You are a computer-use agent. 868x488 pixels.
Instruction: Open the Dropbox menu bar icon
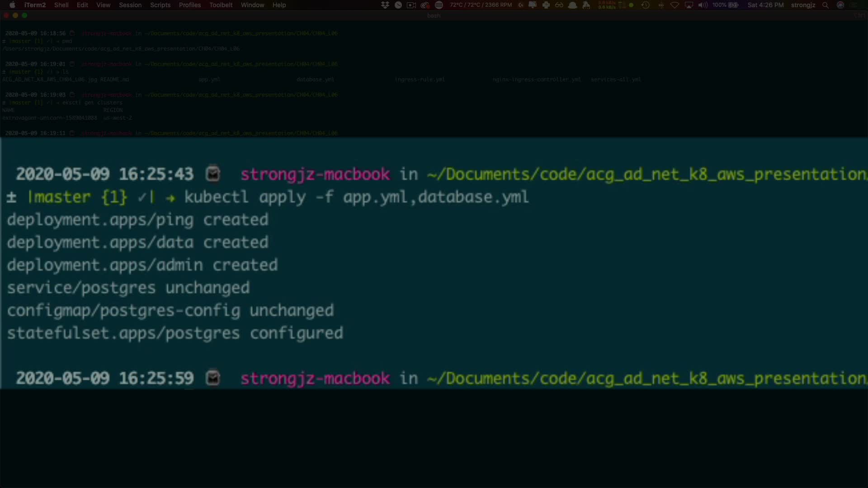click(x=385, y=5)
